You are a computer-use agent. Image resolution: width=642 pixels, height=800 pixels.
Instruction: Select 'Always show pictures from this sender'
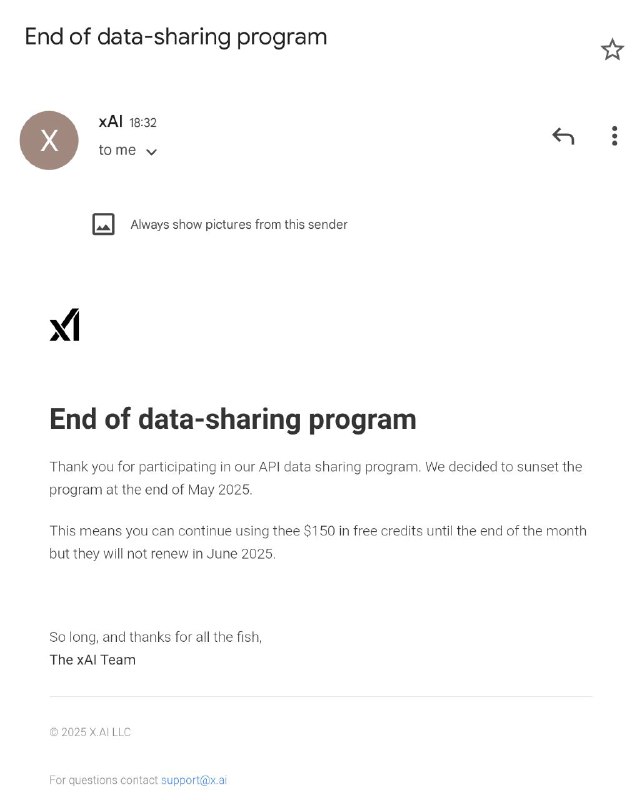pos(239,225)
